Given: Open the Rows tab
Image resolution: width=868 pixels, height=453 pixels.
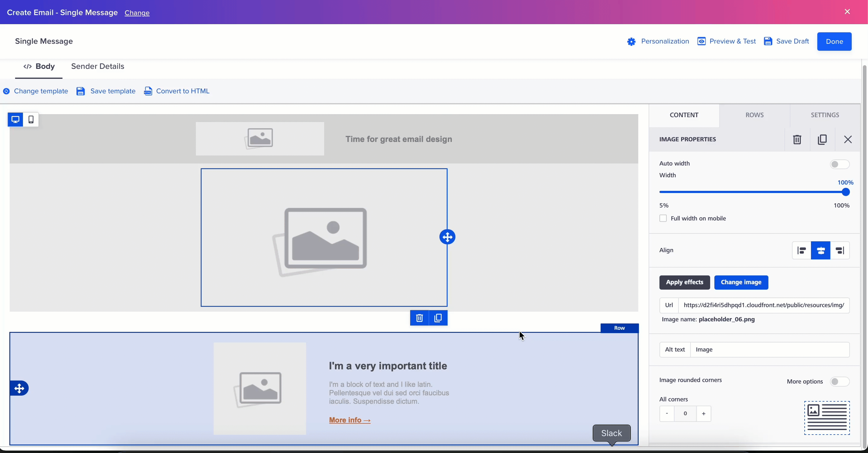Looking at the screenshot, I should 755,115.
